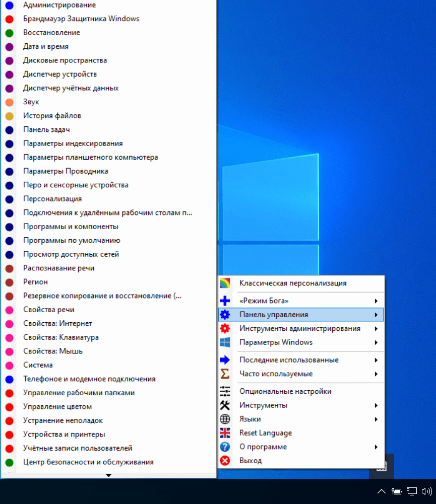Expand О программе submenu arrow
Viewport: 436px width, 504px height.
click(x=376, y=447)
